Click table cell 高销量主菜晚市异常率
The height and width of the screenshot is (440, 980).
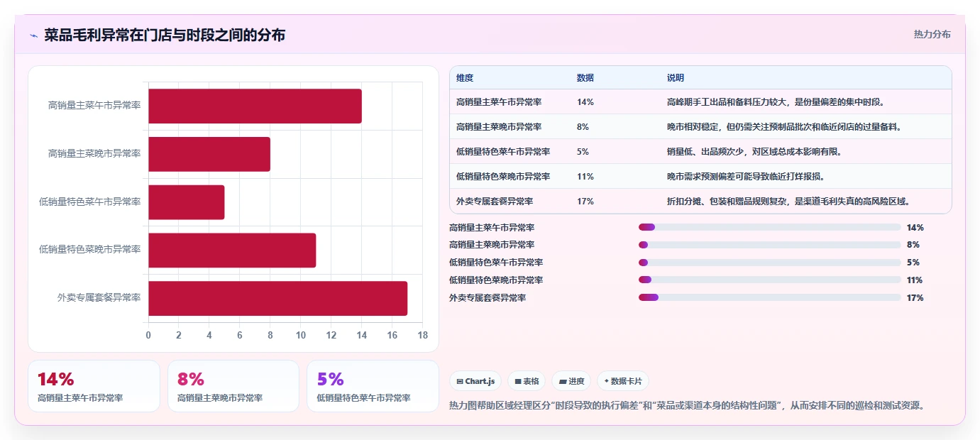point(499,126)
